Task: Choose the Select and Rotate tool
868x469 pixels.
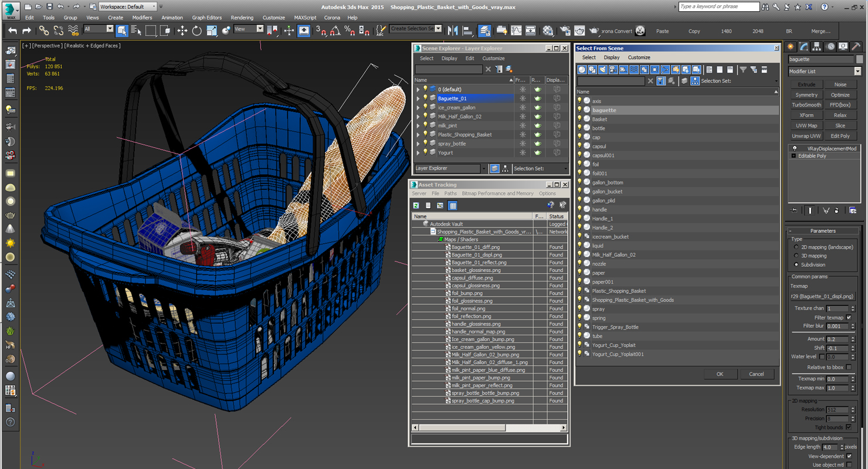Action: [196, 30]
